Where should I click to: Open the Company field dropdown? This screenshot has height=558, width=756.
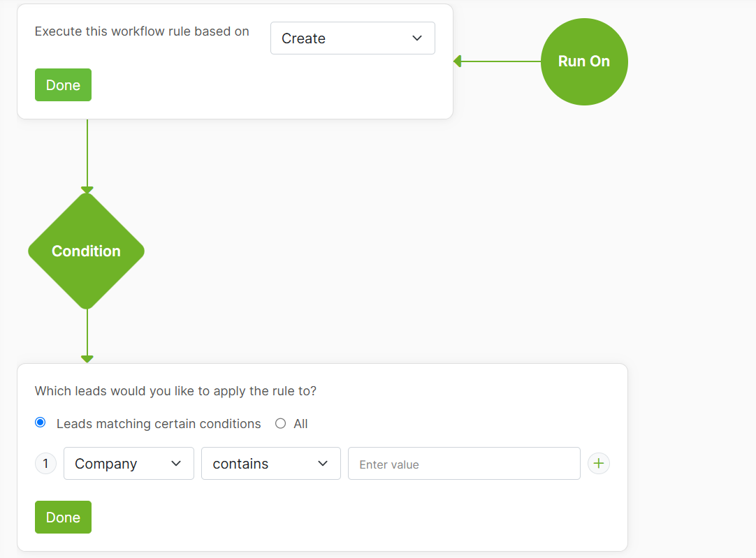pyautogui.click(x=129, y=464)
